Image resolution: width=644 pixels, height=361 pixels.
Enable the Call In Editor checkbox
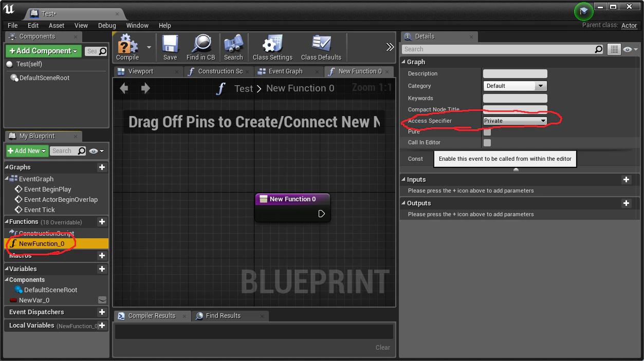[x=487, y=143]
